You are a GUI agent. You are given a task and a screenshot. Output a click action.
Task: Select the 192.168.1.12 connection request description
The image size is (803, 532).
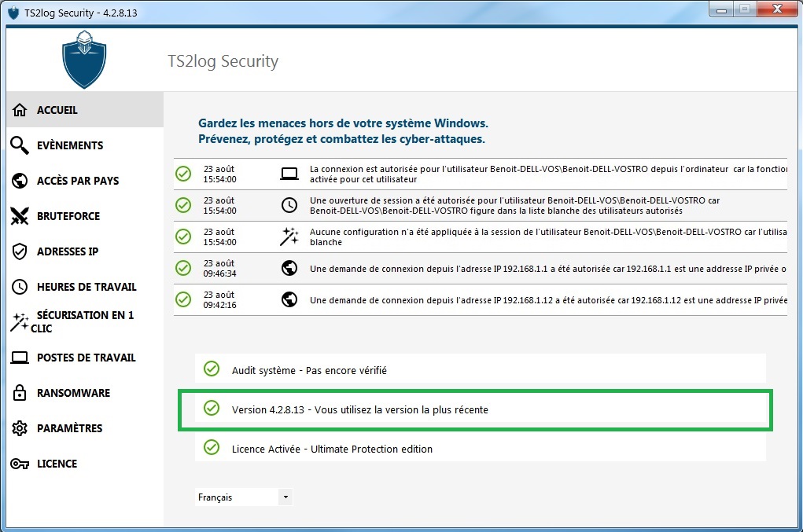click(548, 300)
